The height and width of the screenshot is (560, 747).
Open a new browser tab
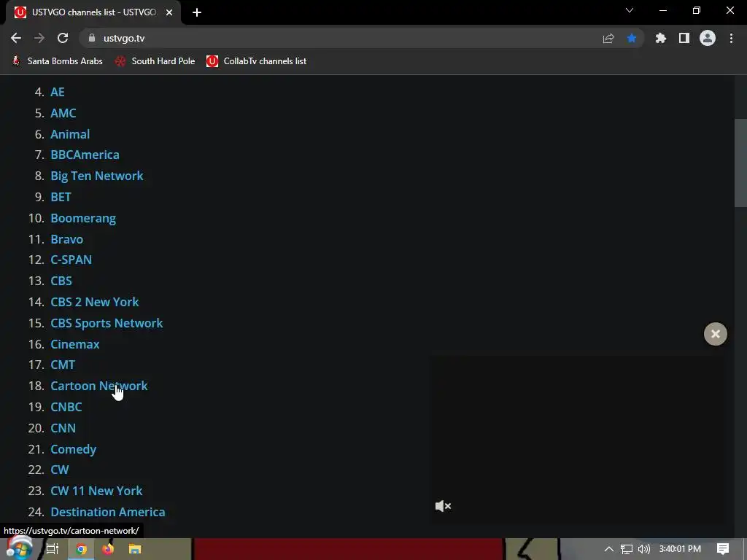coord(197,12)
